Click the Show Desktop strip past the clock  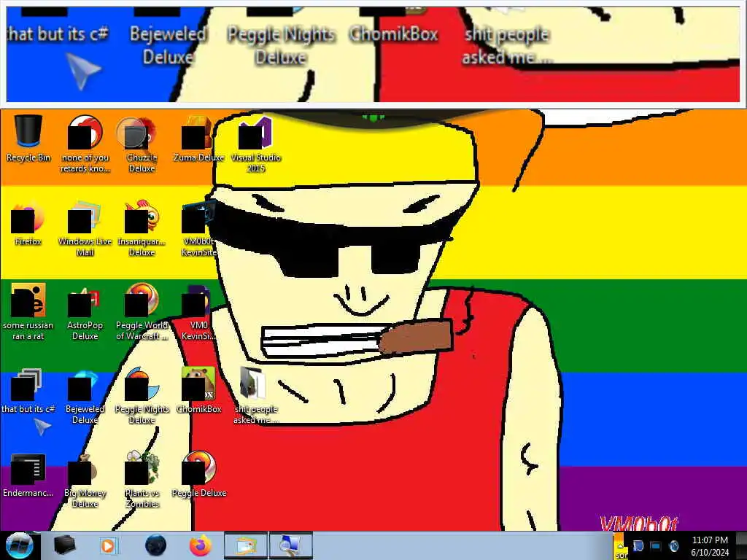(742, 545)
